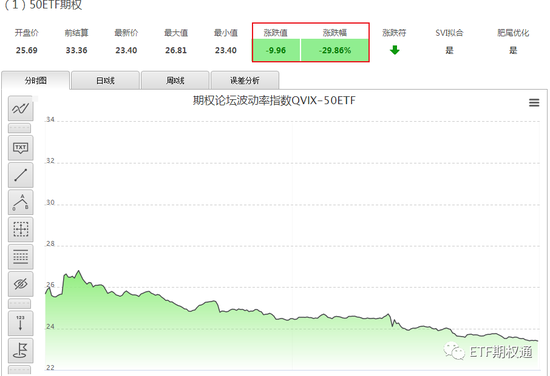Click the peak of the intraday line
Screen dimensions: 550x376
79,271
